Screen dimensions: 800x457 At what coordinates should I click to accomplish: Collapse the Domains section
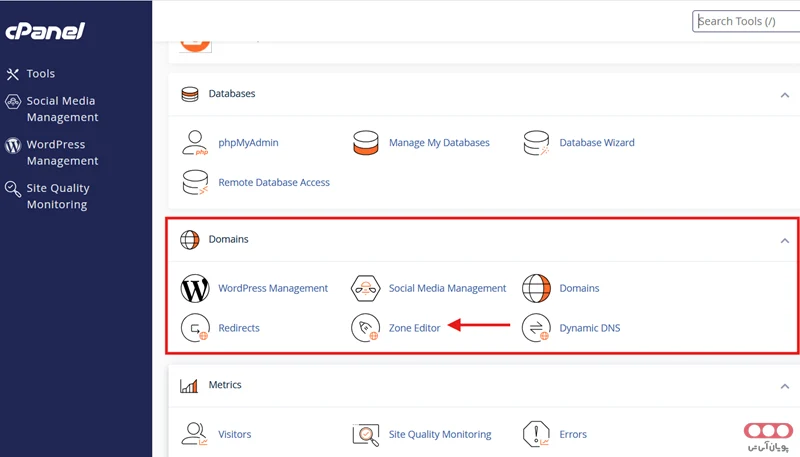point(785,241)
